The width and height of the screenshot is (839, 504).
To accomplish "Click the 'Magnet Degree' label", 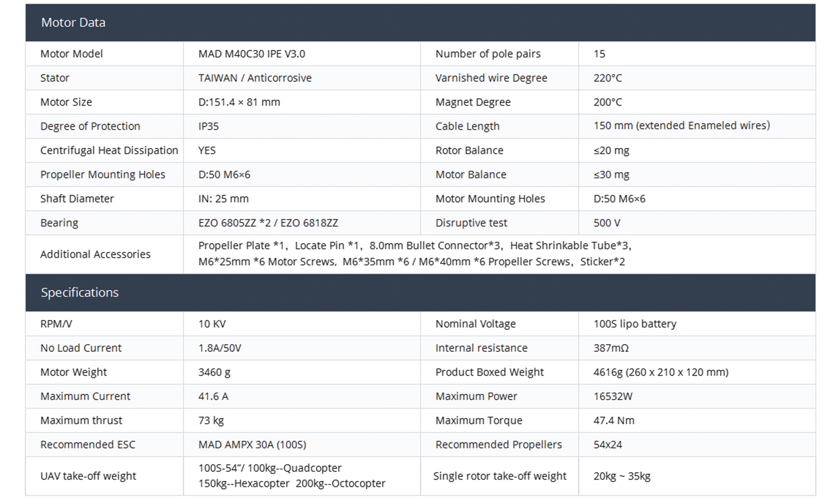I will [473, 102].
